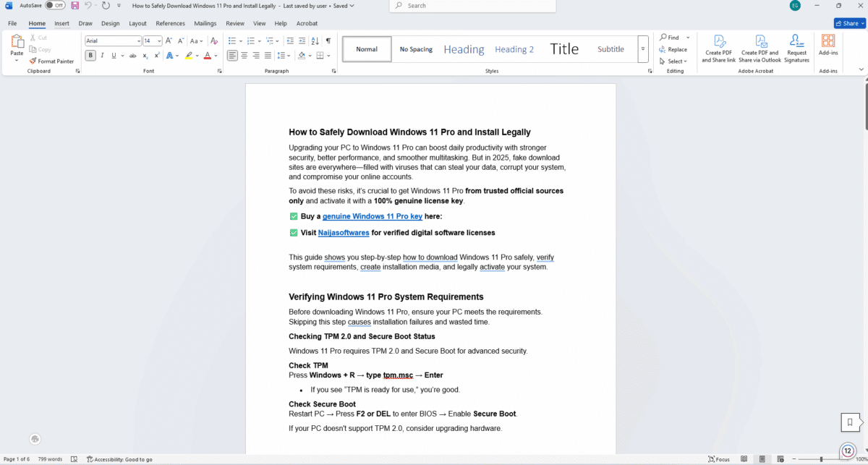This screenshot has height=465, width=868.
Task: Toggle AutoSave off
Action: click(56, 4)
